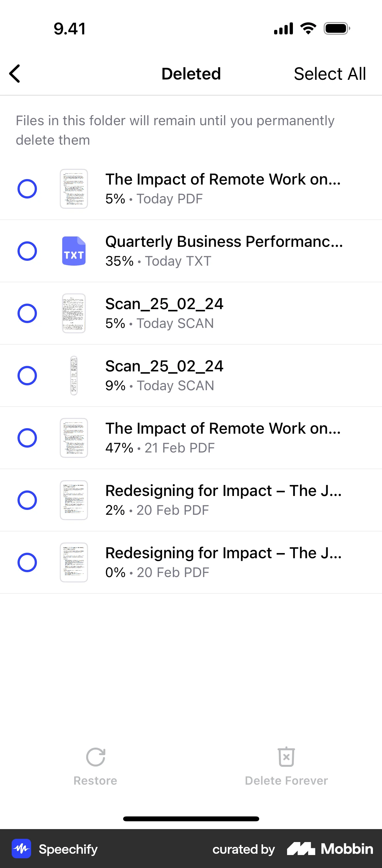Image resolution: width=382 pixels, height=868 pixels.
Task: Open the 5% Scan_25_02_24 list item title
Action: click(164, 304)
